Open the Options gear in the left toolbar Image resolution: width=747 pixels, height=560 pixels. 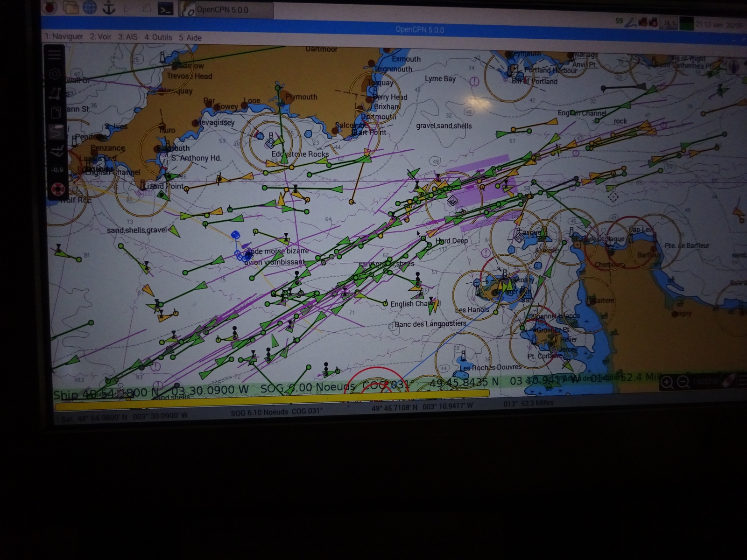55,74
